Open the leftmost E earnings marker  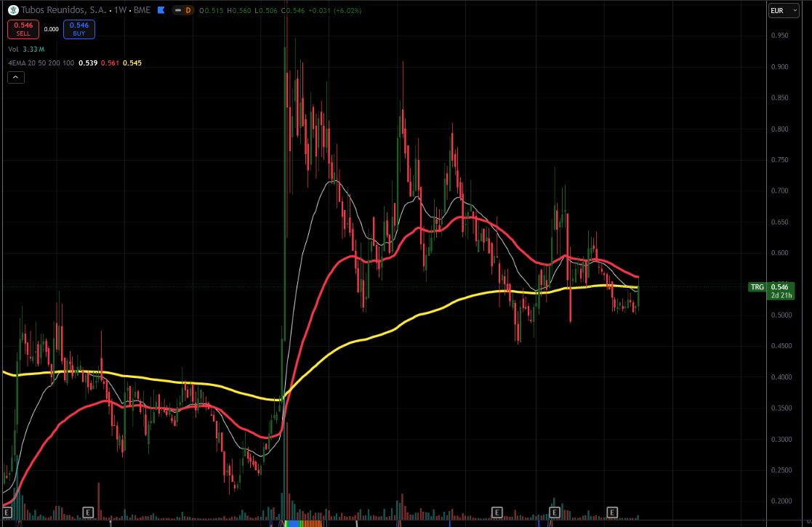[7, 512]
